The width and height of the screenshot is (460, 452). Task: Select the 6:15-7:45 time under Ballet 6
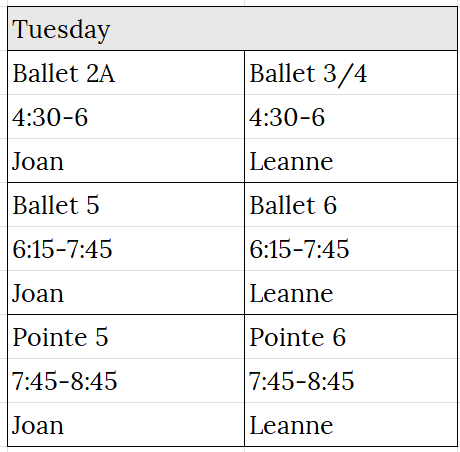(x=351, y=249)
